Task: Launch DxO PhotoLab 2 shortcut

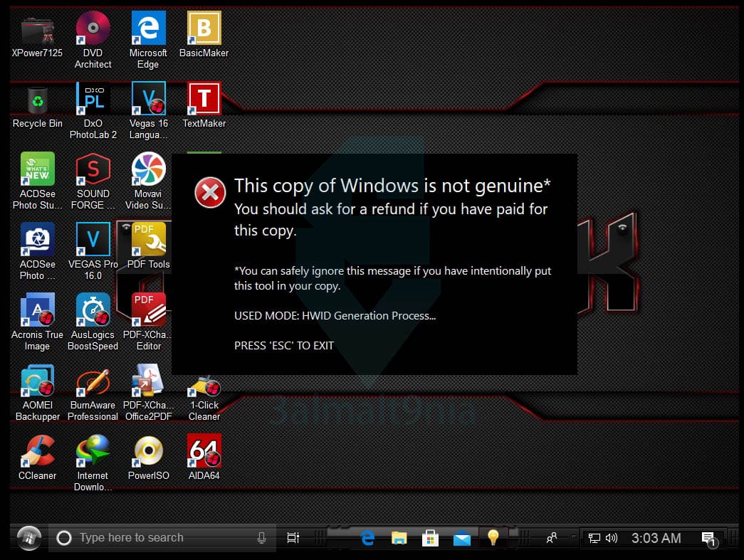Action: (x=93, y=99)
